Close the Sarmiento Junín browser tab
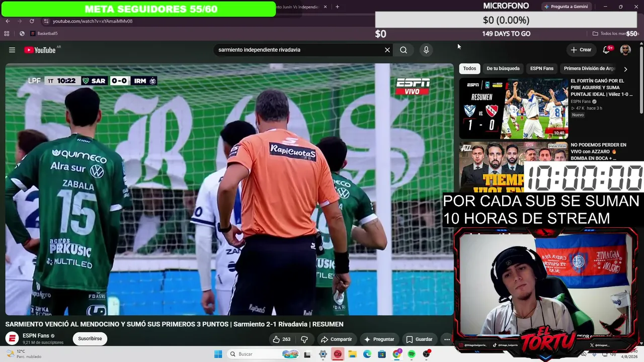 pos(325,7)
